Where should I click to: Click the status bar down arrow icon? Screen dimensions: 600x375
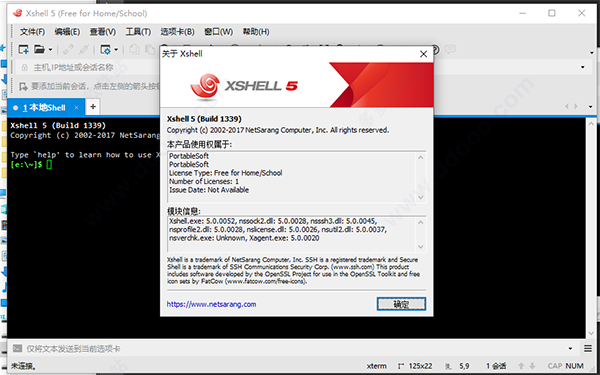[x=532, y=366]
